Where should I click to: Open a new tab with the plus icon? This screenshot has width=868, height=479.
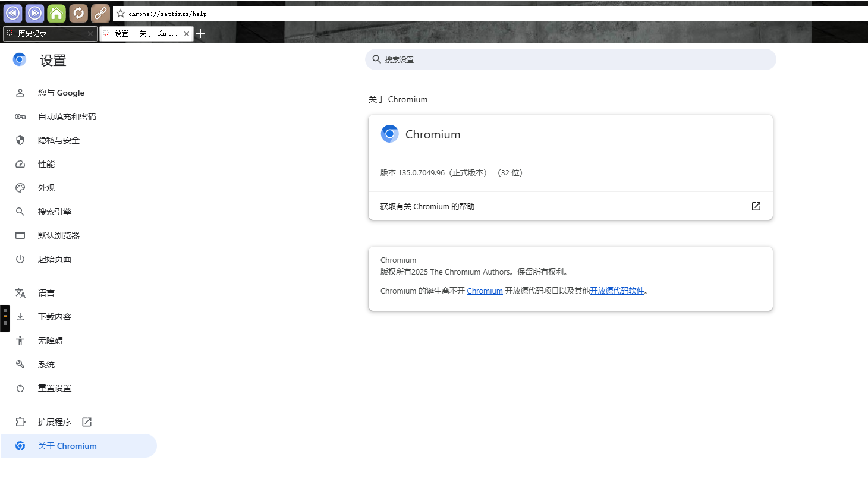point(201,33)
